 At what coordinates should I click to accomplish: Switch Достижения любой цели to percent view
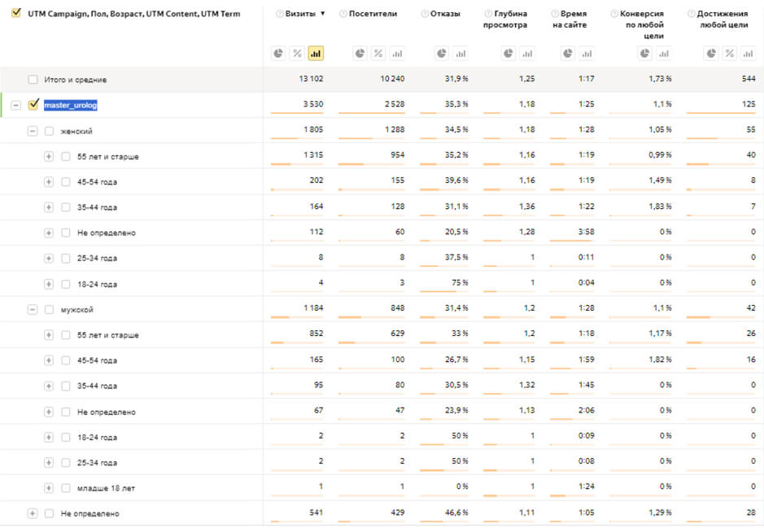(x=729, y=54)
